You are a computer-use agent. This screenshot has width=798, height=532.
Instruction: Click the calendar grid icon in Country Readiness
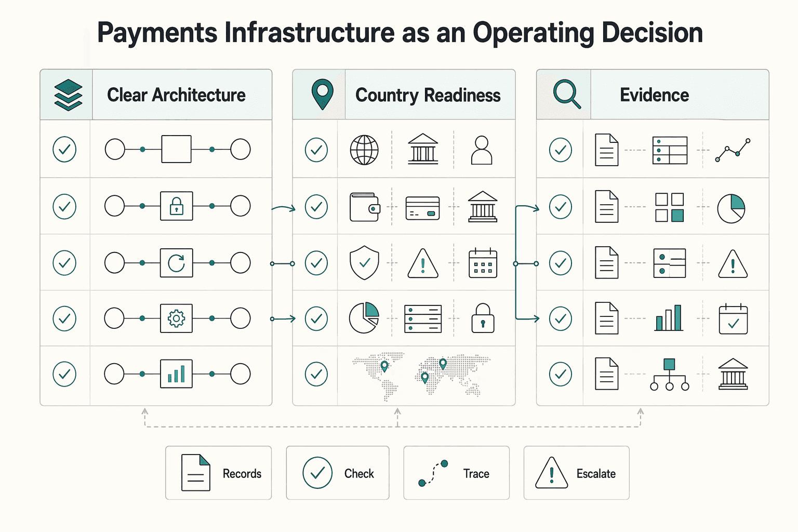(483, 263)
